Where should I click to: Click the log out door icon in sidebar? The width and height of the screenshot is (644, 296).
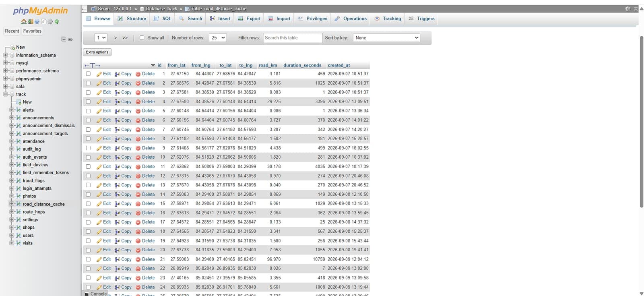tap(30, 21)
